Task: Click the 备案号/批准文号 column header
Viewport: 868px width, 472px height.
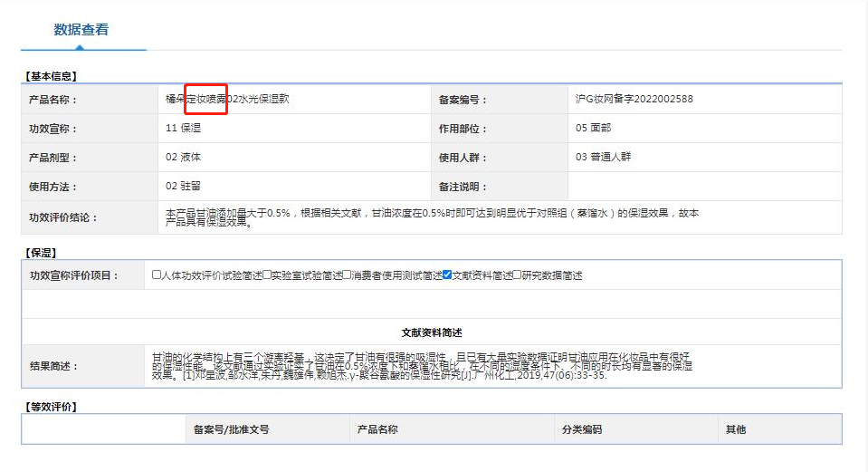Action: pos(232,429)
